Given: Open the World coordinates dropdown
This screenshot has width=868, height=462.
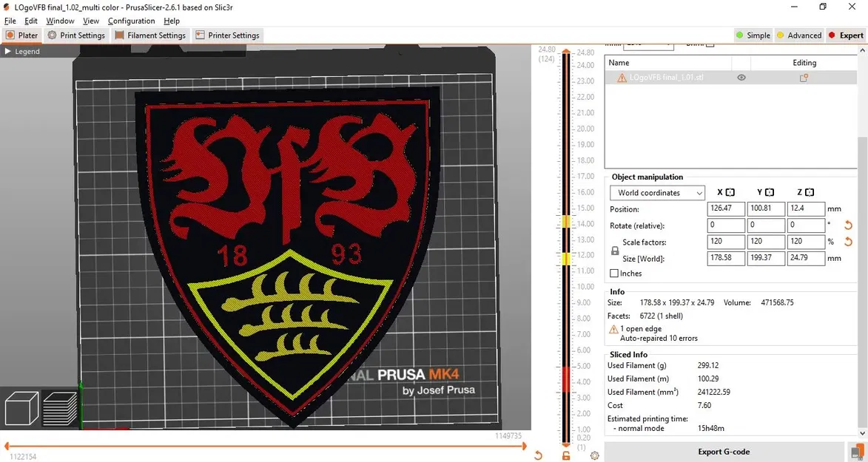Looking at the screenshot, I should [657, 192].
